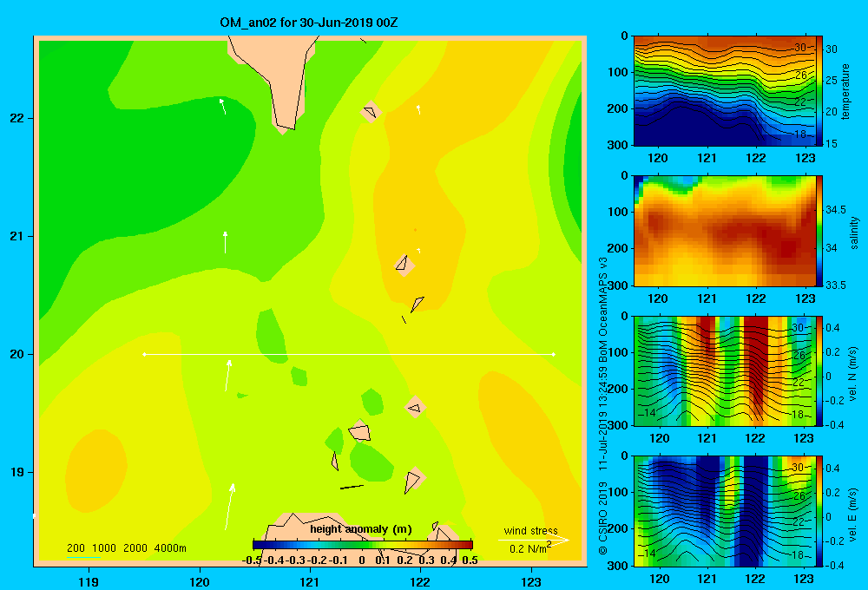Click the '34.5' tick on salinity scale
Image resolution: width=868 pixels, height=590 pixels.
[836, 210]
